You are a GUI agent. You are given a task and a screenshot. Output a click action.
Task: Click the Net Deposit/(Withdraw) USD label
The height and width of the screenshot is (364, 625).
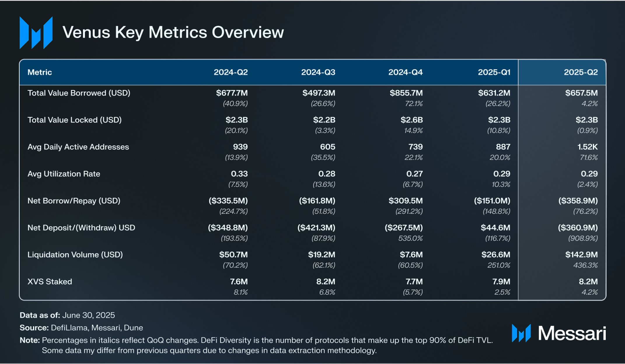click(81, 228)
